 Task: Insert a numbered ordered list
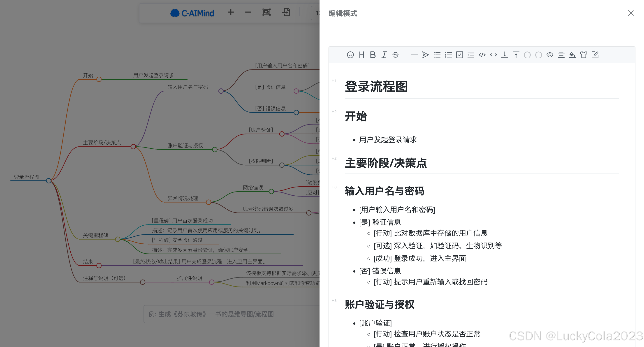448,55
